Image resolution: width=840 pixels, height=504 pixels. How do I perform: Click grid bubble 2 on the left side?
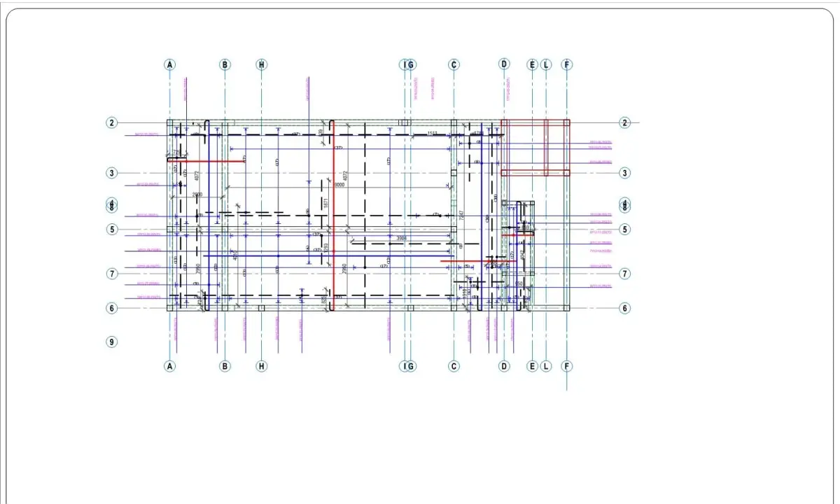[x=112, y=122]
